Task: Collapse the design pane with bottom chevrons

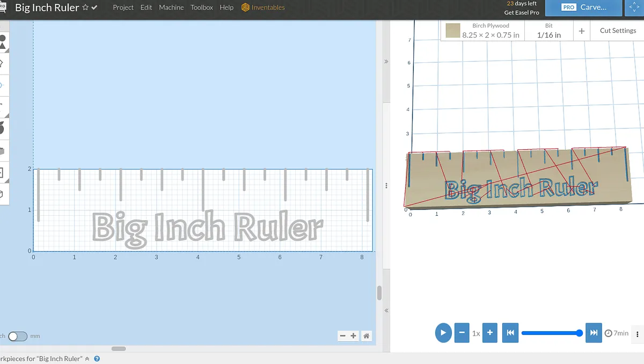Action: coord(386,311)
